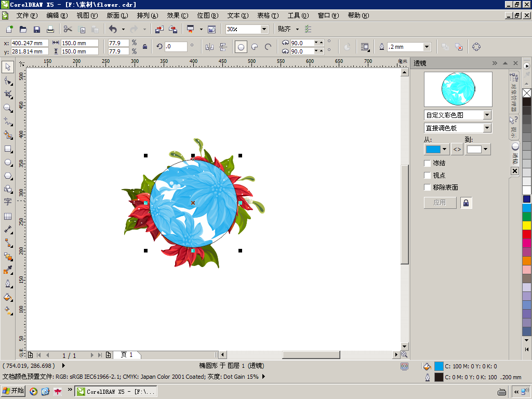Click the Windows 开始 start button

pyautogui.click(x=14, y=391)
